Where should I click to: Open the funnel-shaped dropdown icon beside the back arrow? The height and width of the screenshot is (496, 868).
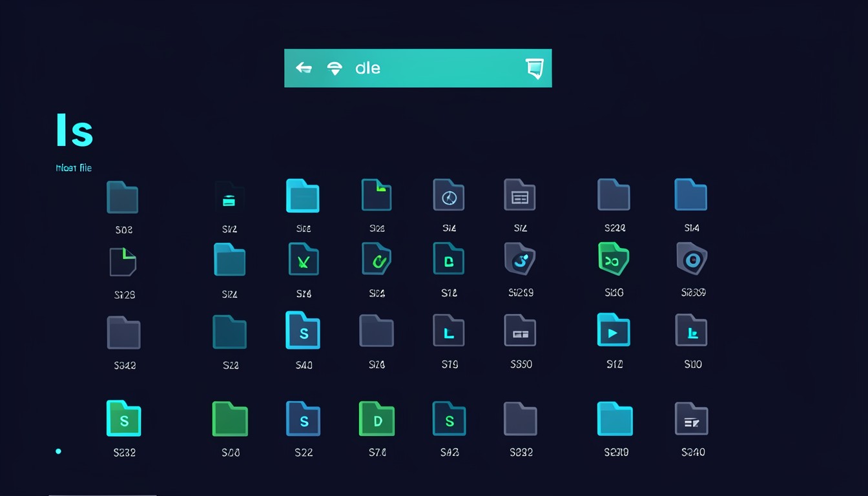(335, 68)
